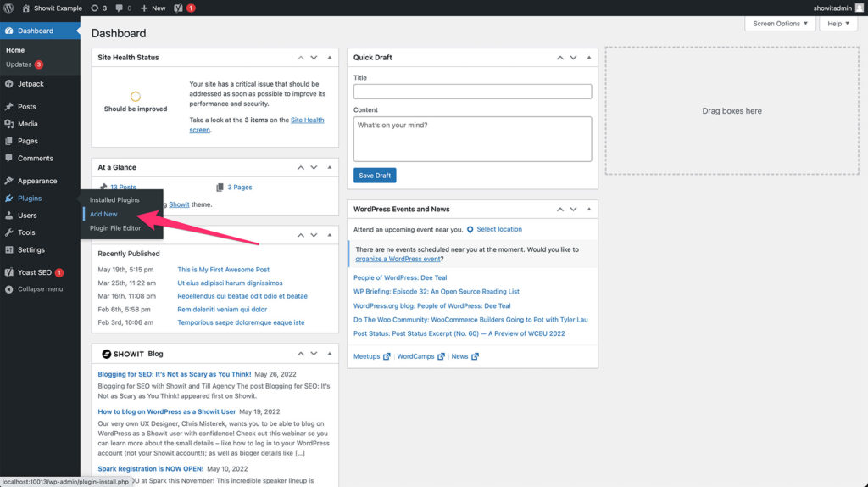Image resolution: width=868 pixels, height=487 pixels.
Task: Choose Installed Plugins from submenu
Action: pos(114,200)
